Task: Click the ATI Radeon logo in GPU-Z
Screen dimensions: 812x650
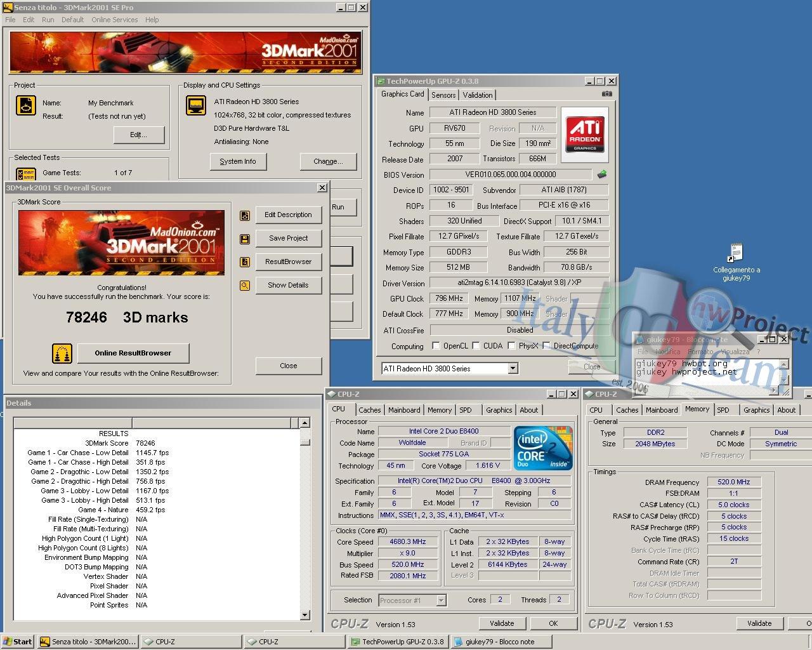Action: tap(584, 134)
